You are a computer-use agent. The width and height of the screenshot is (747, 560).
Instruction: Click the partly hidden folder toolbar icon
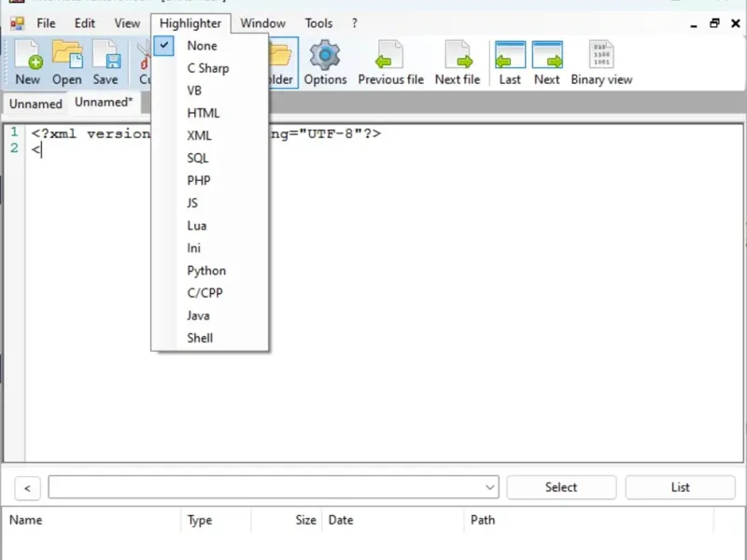(283, 63)
